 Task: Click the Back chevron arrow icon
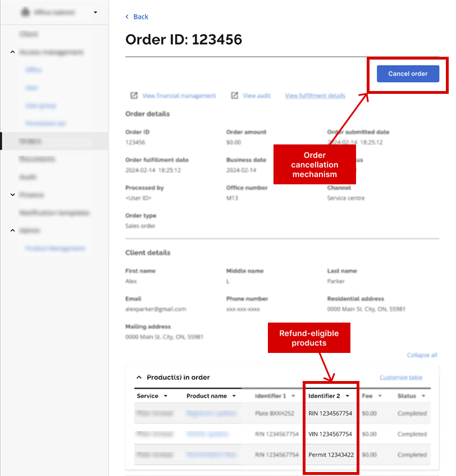[127, 17]
